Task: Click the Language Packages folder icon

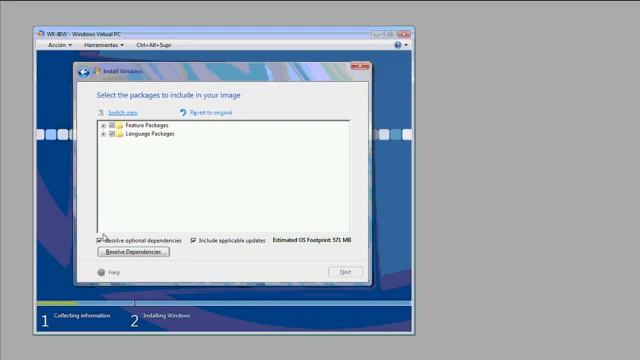Action: point(120,134)
